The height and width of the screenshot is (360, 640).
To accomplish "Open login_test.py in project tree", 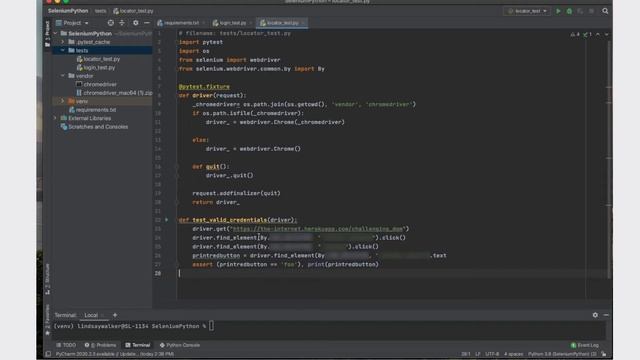I will pos(96,67).
